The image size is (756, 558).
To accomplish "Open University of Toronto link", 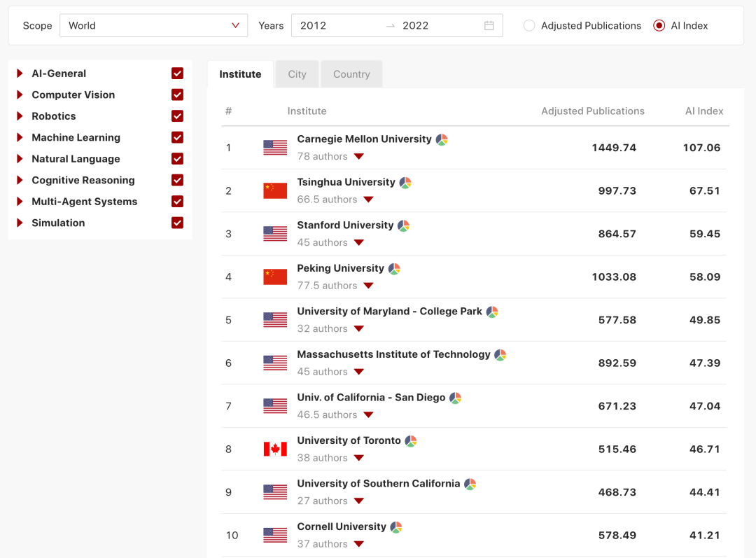I will point(349,440).
